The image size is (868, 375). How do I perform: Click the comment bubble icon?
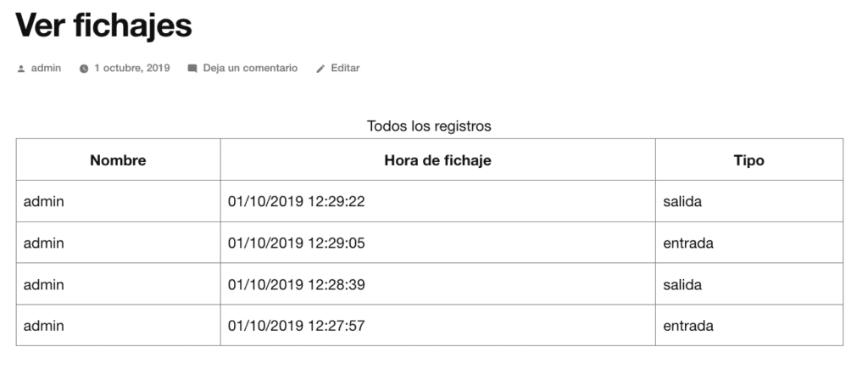192,69
